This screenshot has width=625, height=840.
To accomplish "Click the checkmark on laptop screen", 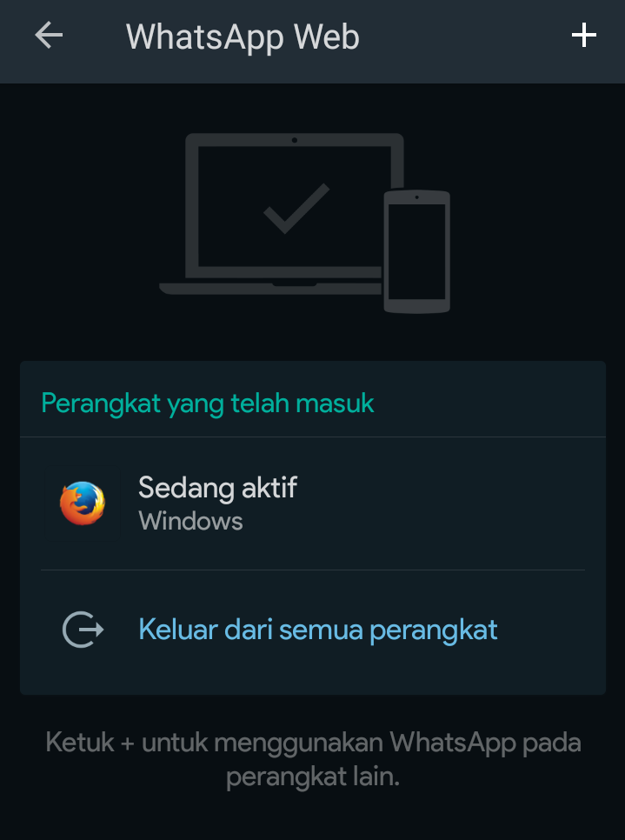I will [x=296, y=208].
